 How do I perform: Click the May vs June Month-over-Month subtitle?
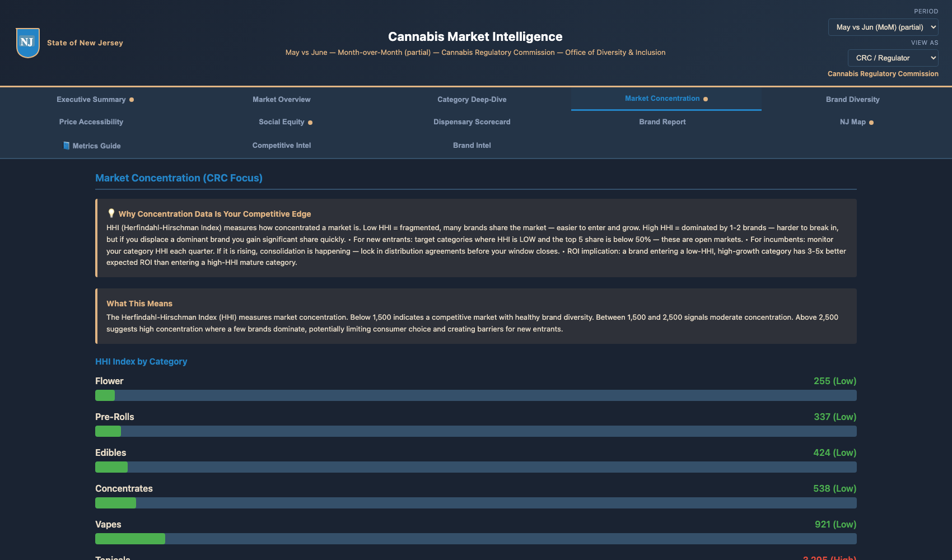click(475, 52)
